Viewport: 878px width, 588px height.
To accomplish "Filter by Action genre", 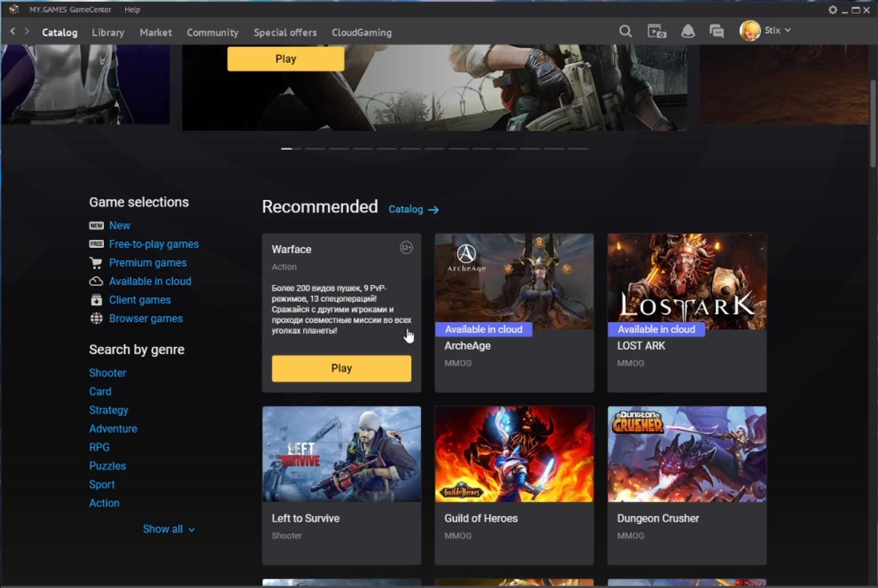I will (x=104, y=503).
